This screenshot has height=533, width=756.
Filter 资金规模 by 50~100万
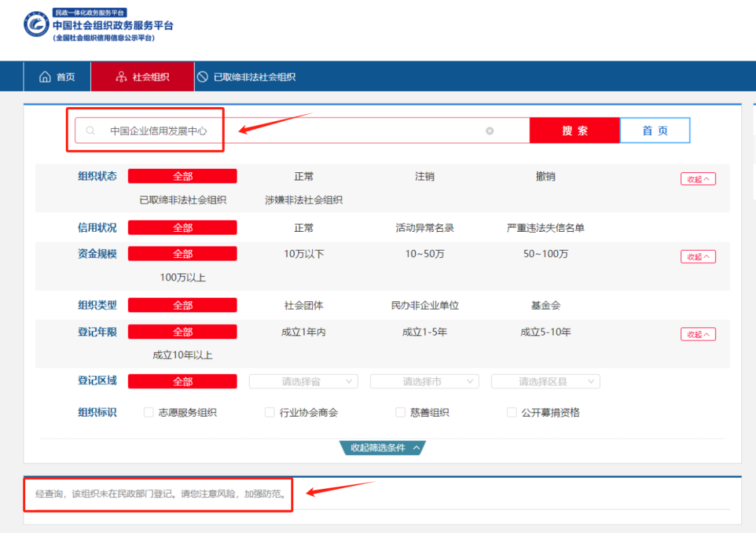[x=545, y=254]
